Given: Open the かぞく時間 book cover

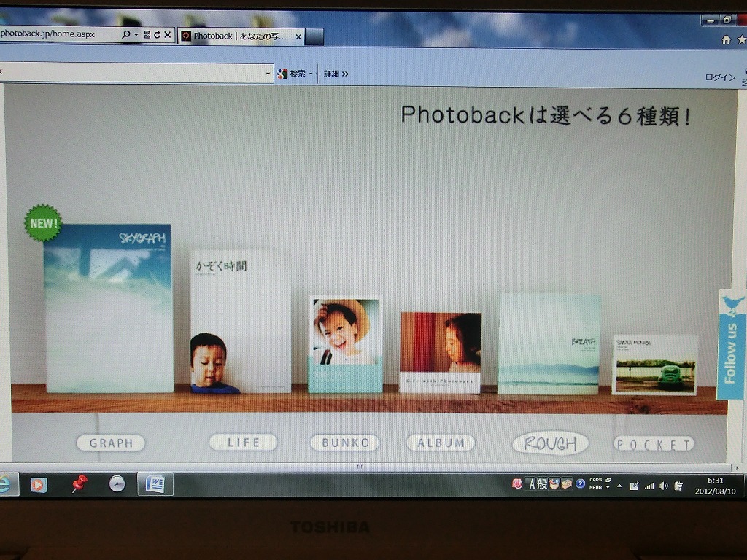Looking at the screenshot, I should [241, 322].
